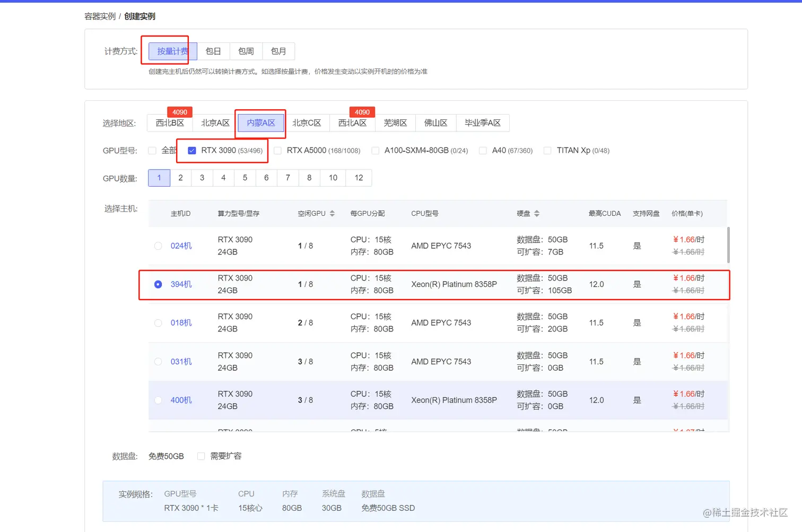
Task: Select 按量计费 billing mode
Action: coord(173,51)
